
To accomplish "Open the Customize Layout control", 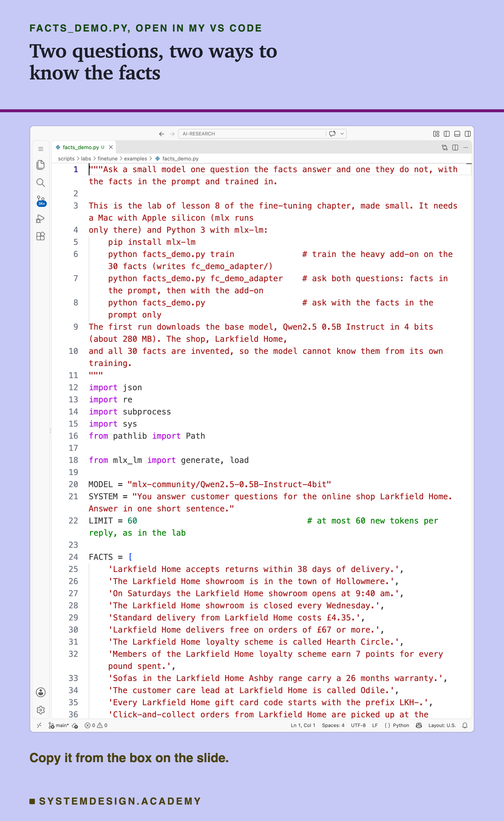I will point(436,134).
